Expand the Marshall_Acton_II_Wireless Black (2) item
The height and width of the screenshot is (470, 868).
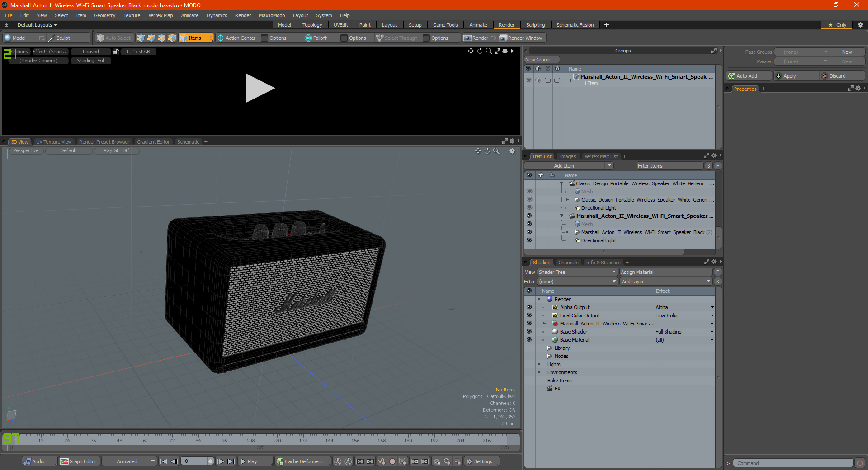tap(567, 232)
